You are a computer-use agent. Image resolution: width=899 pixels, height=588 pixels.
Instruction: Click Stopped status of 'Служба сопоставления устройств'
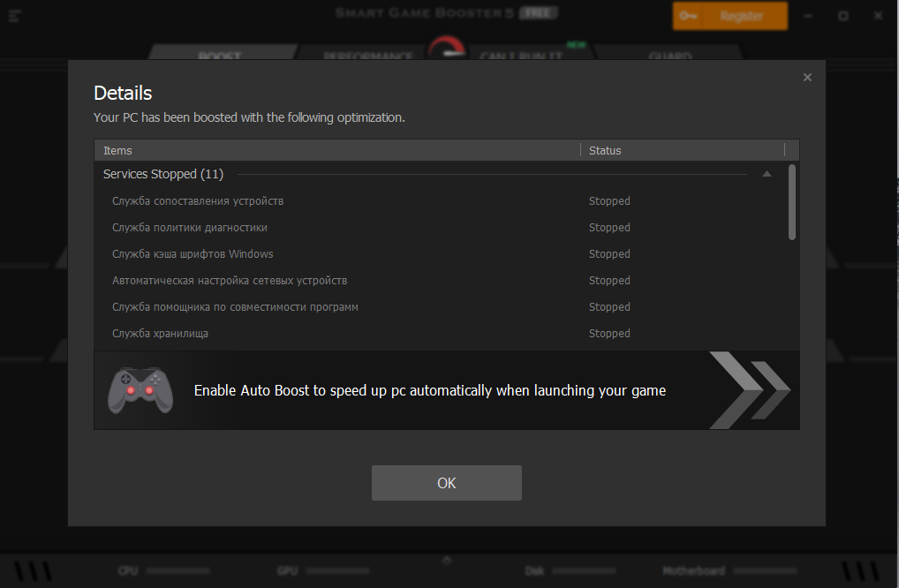click(x=609, y=201)
